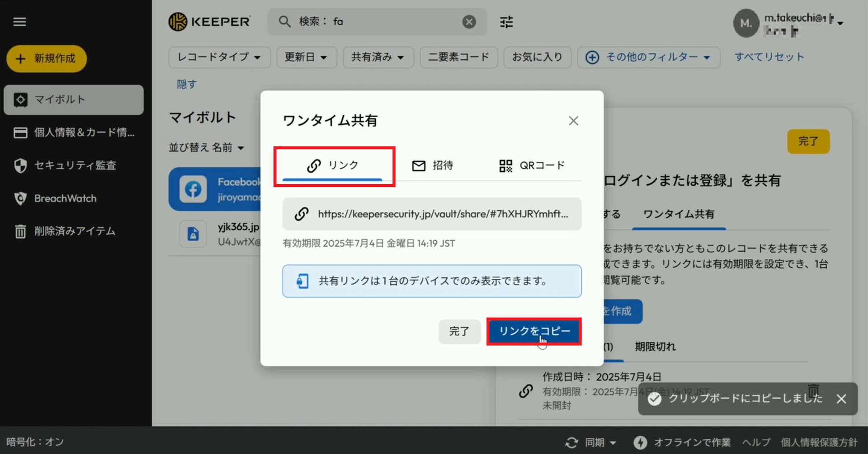
Task: Close the ワンタイム共有 dialog
Action: point(573,121)
